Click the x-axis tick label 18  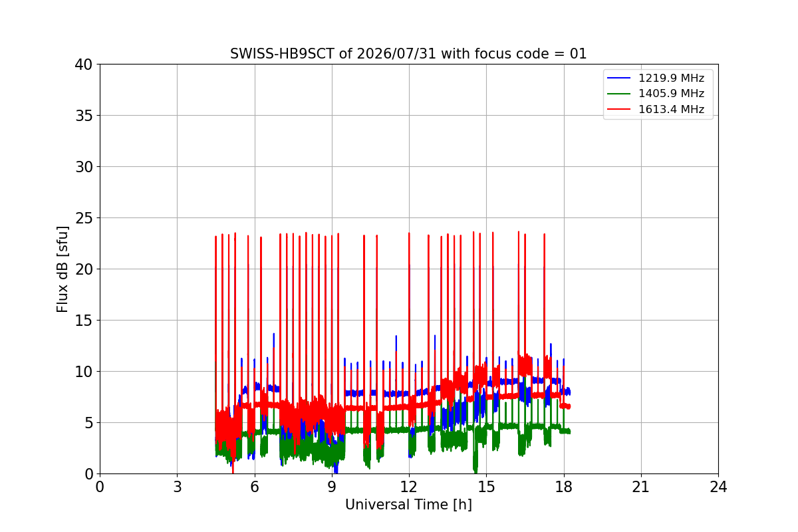[563, 487]
